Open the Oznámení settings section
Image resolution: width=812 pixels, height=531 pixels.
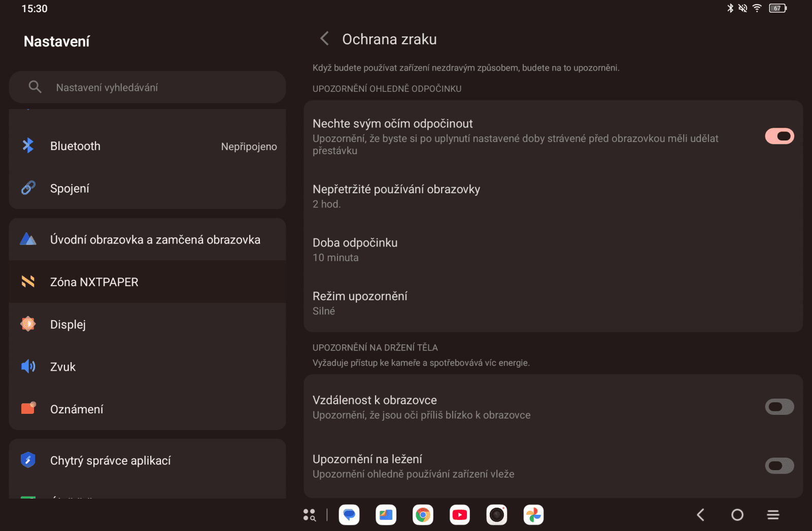[x=77, y=409]
